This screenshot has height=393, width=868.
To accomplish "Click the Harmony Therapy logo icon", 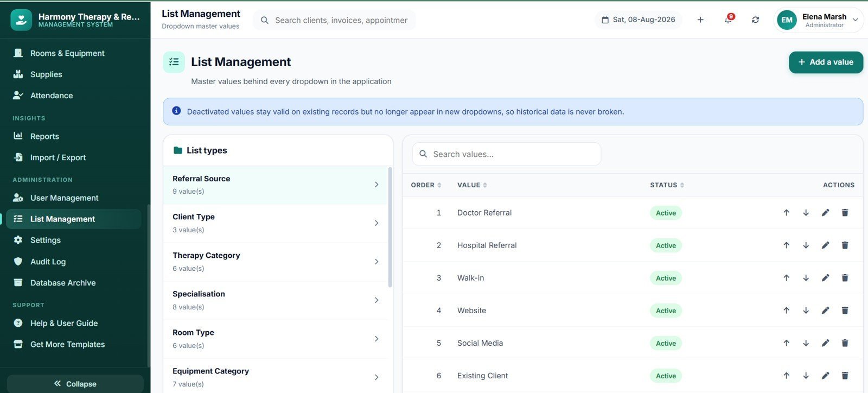I will (21, 20).
